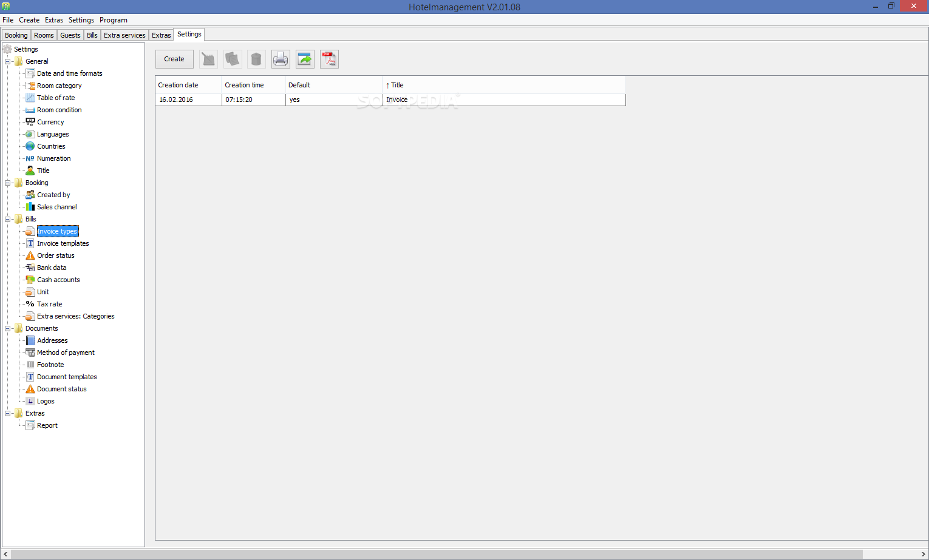
Task: Switch to the Bills tab
Action: tap(92, 35)
